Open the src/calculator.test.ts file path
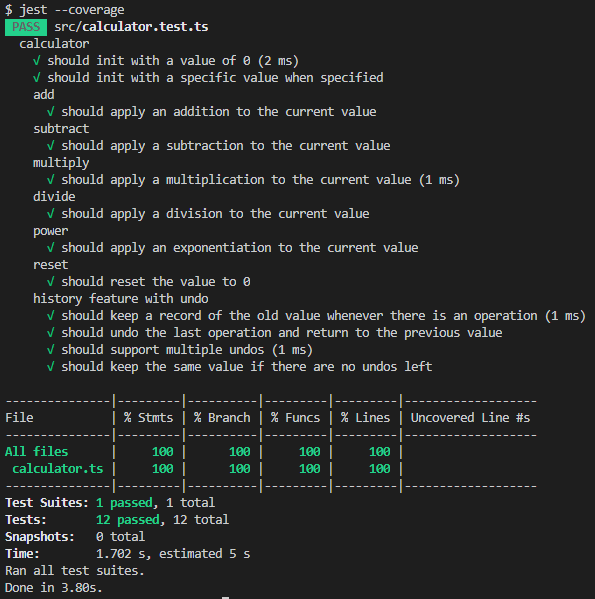 point(131,27)
